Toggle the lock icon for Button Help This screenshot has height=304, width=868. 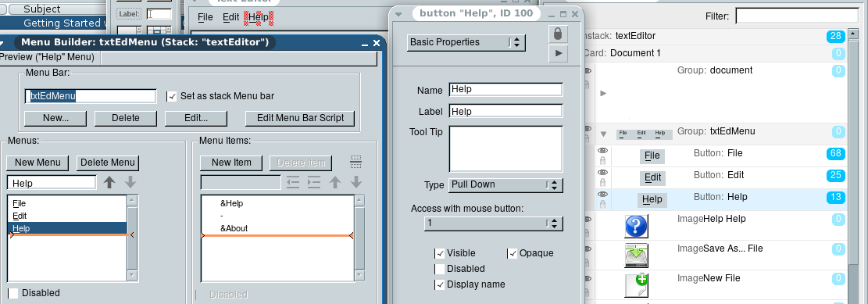coord(603,204)
